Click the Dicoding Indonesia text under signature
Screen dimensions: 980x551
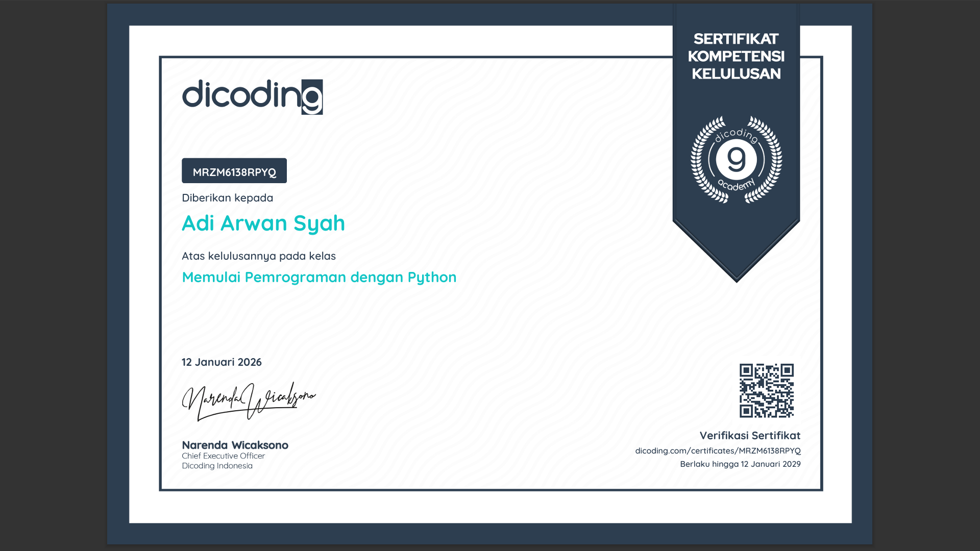pyautogui.click(x=217, y=466)
